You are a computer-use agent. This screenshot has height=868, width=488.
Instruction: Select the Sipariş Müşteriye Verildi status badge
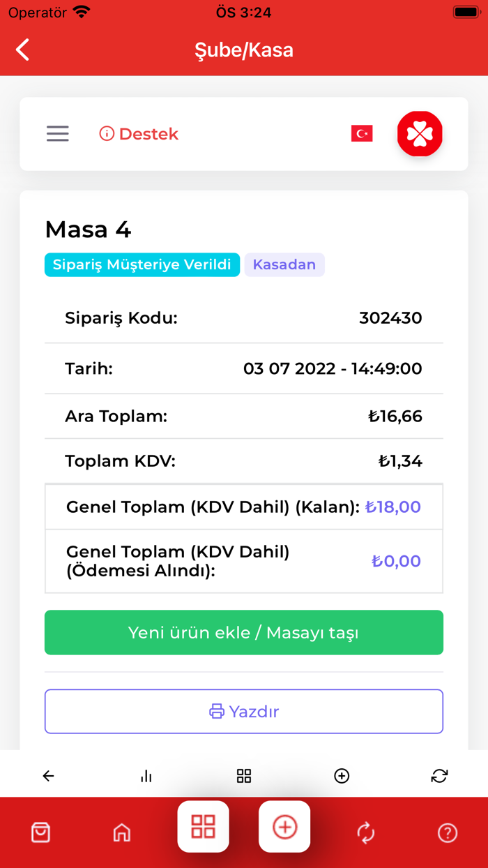point(142,264)
